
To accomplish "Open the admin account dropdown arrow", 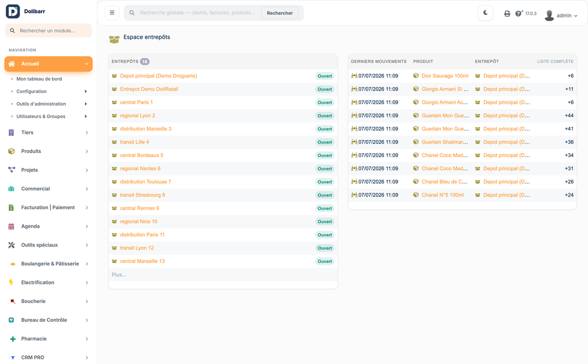I will click(x=576, y=16).
